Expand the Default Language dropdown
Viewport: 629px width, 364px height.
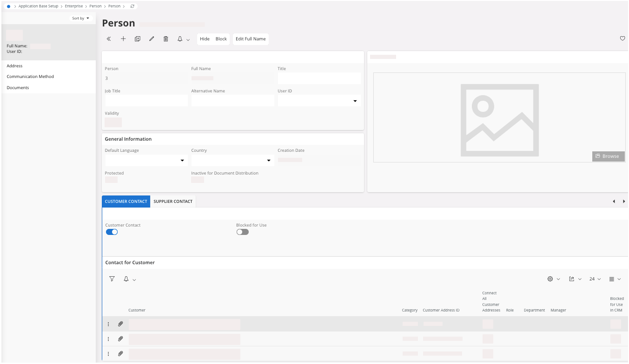point(182,161)
